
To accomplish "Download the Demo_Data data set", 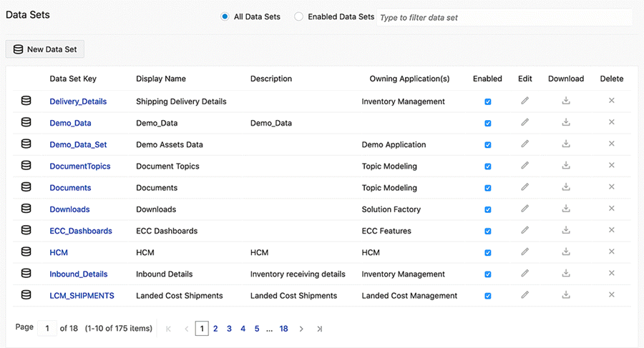I will tap(566, 122).
